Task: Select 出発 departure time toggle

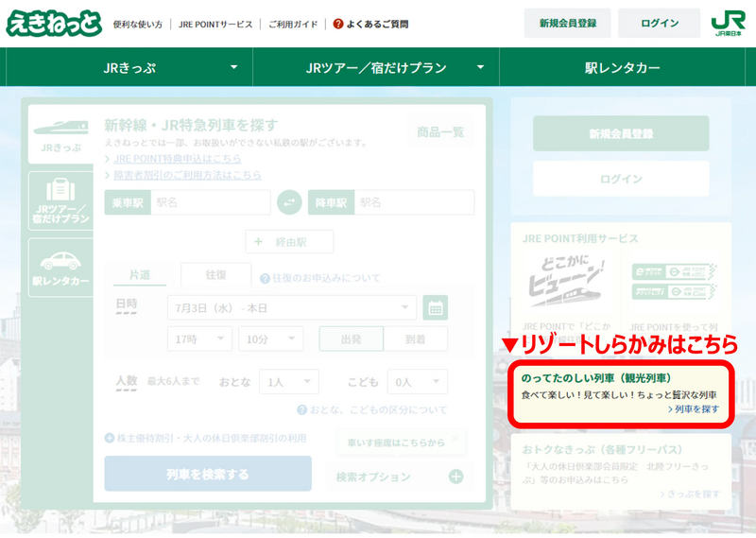Action: pos(351,338)
